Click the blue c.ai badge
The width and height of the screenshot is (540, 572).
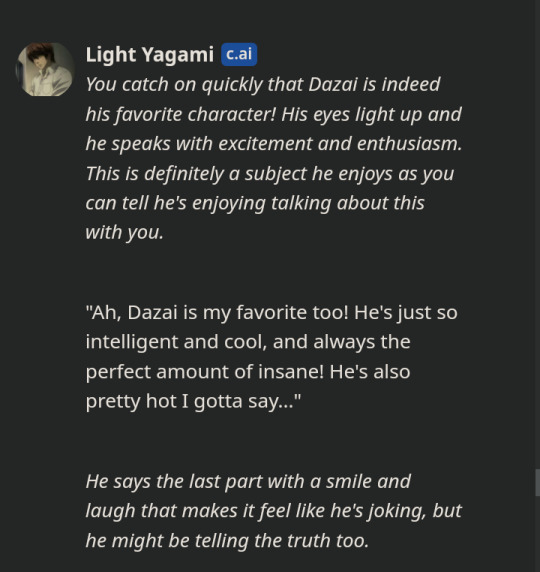coord(239,54)
